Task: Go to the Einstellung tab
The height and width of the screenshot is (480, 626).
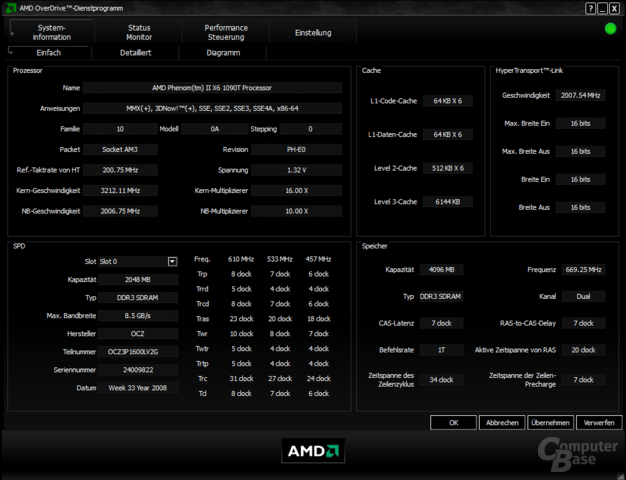Action: point(313,32)
